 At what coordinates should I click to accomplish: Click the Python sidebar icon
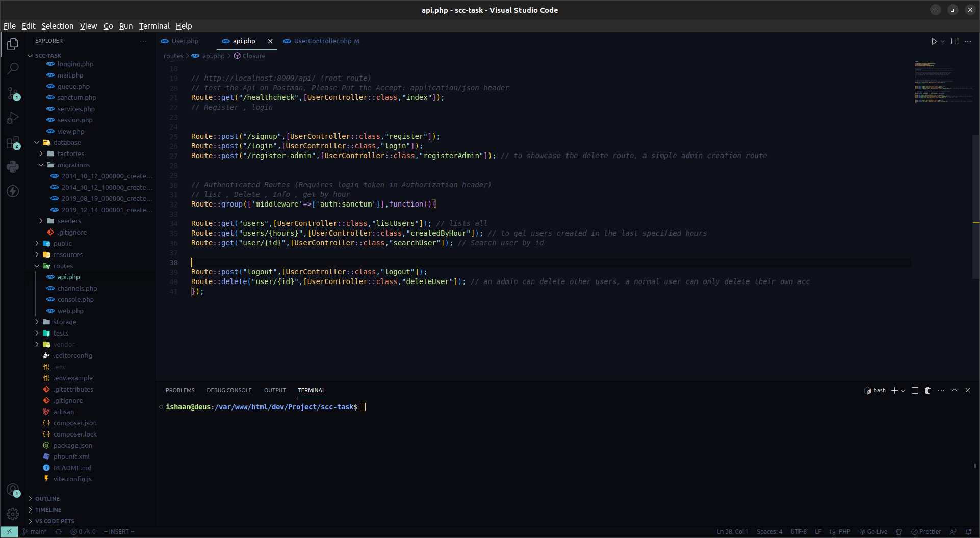[12, 167]
